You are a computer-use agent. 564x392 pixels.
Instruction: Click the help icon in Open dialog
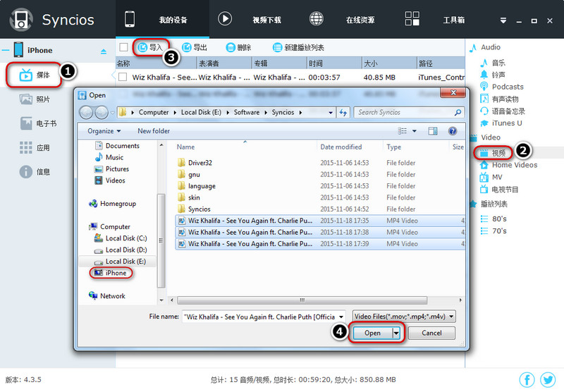(453, 131)
